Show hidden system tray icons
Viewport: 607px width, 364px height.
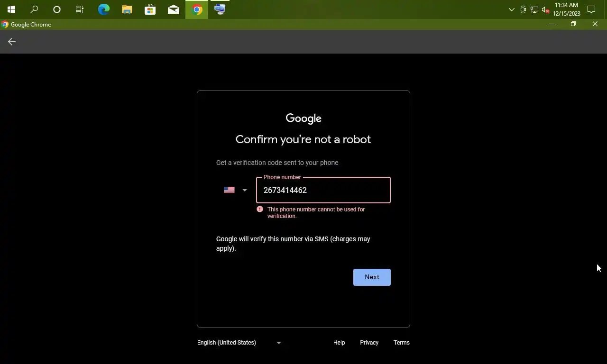[x=512, y=9]
